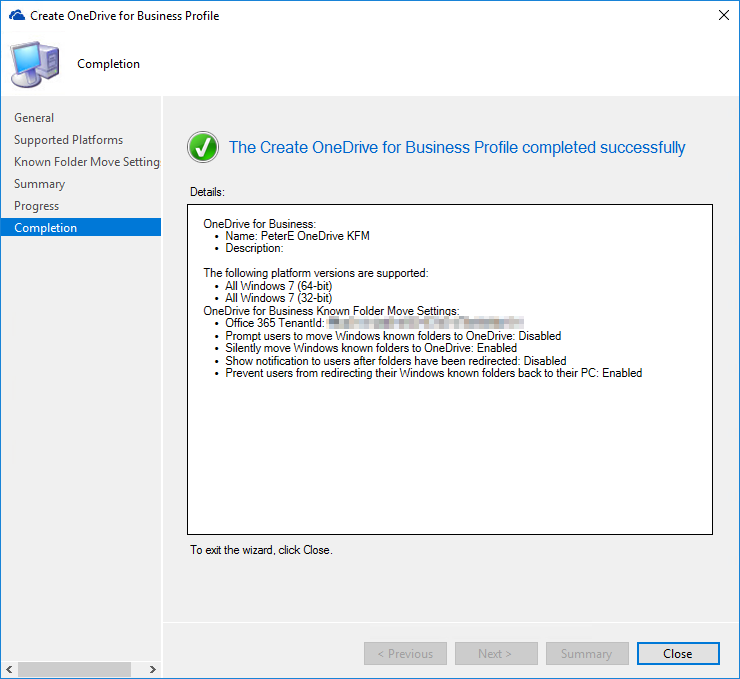This screenshot has width=740, height=679.
Task: Click the sidebar scrollbar left arrow
Action: point(8,669)
